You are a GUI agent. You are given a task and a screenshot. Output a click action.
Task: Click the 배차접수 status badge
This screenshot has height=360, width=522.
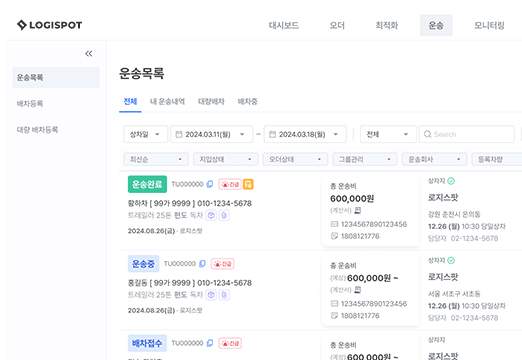[x=147, y=343]
